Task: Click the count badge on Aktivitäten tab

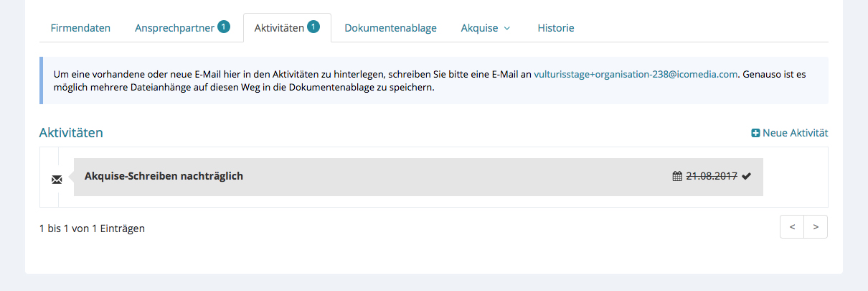Action: [x=313, y=27]
